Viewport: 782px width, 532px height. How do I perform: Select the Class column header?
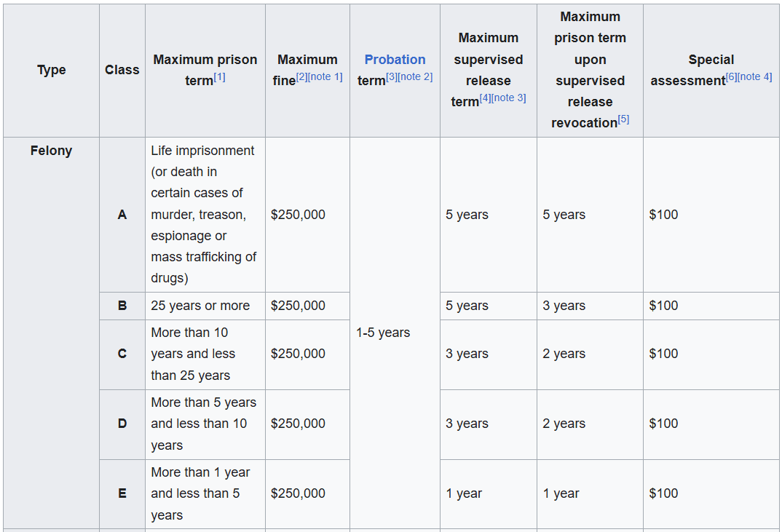click(122, 71)
